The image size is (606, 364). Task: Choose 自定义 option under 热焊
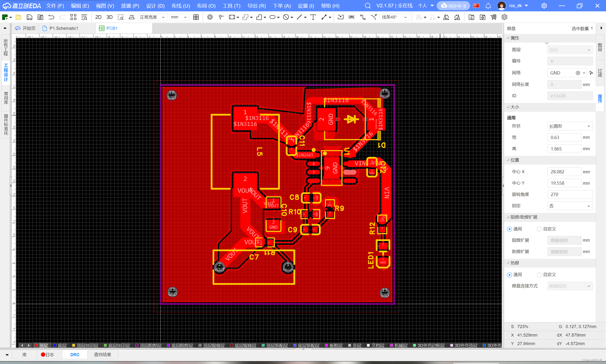coord(539,275)
